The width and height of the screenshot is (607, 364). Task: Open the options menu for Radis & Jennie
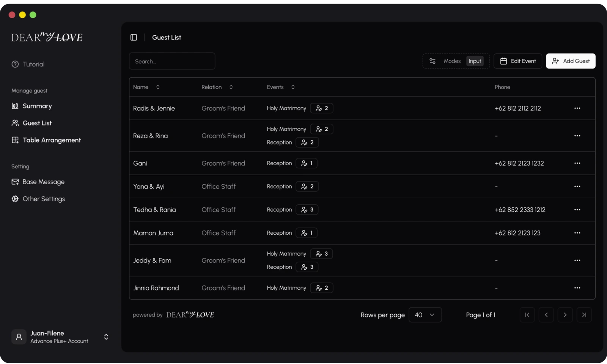(577, 108)
